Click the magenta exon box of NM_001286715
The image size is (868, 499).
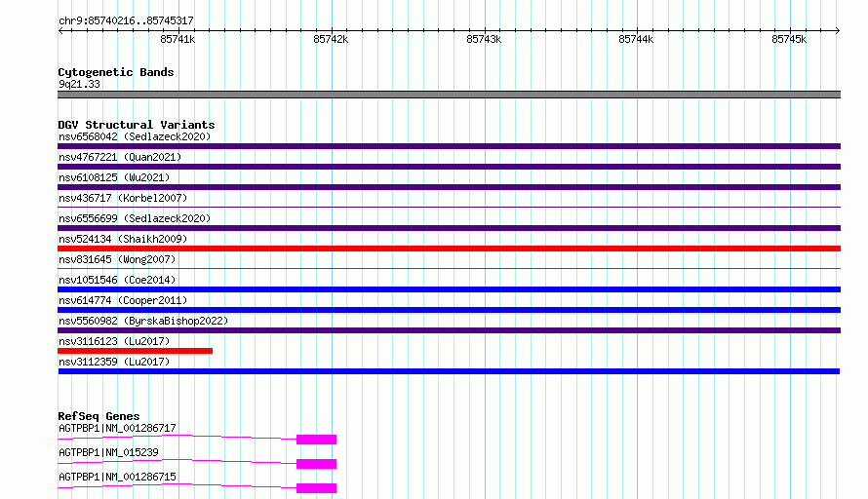pos(317,488)
